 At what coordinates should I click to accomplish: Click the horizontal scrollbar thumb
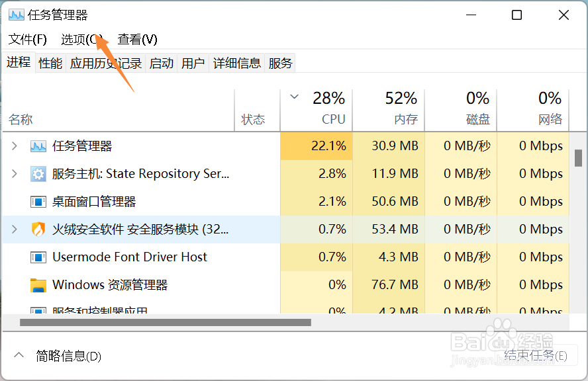click(166, 323)
